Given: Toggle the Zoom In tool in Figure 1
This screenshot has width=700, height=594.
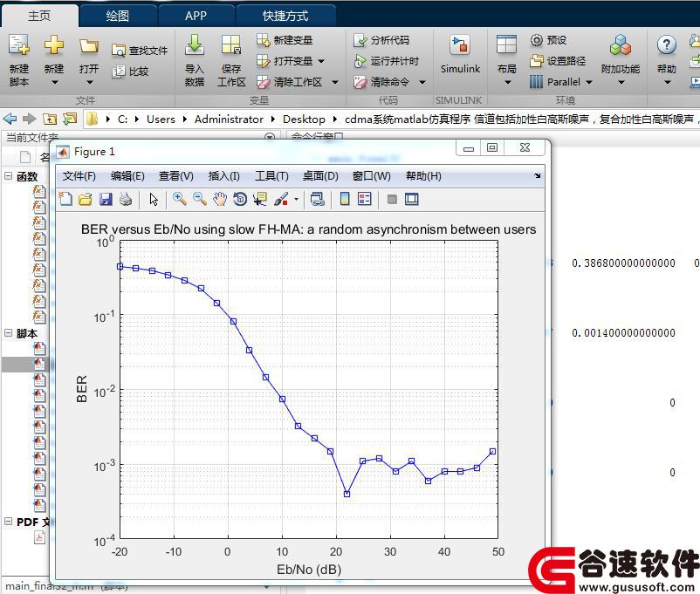Looking at the screenshot, I should 180,199.
